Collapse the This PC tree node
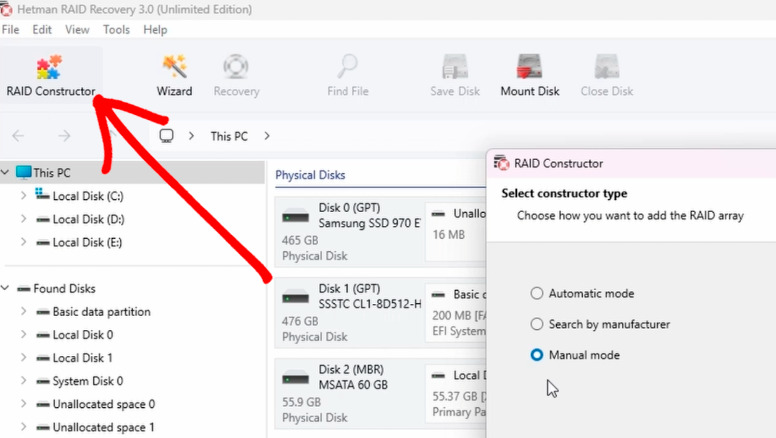This screenshot has height=438, width=776. 5,172
